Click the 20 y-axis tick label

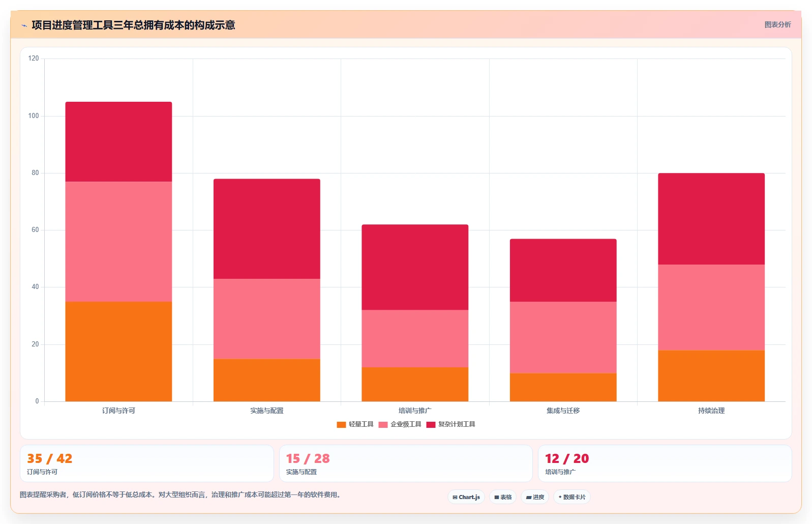[x=35, y=344]
